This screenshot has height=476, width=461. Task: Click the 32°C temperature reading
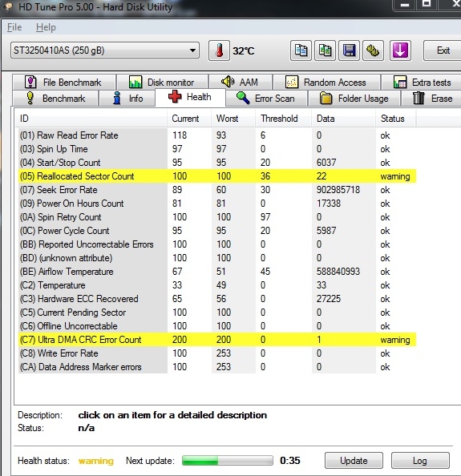click(x=244, y=50)
